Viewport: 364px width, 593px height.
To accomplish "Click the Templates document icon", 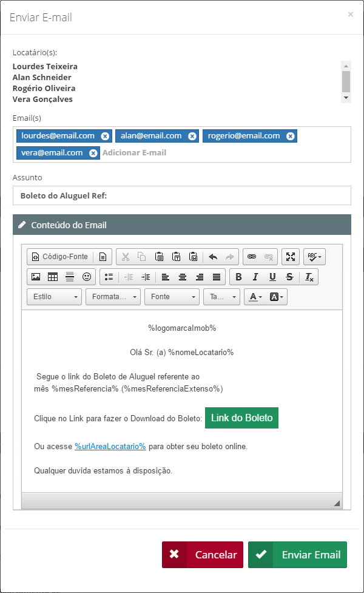I will point(103,257).
